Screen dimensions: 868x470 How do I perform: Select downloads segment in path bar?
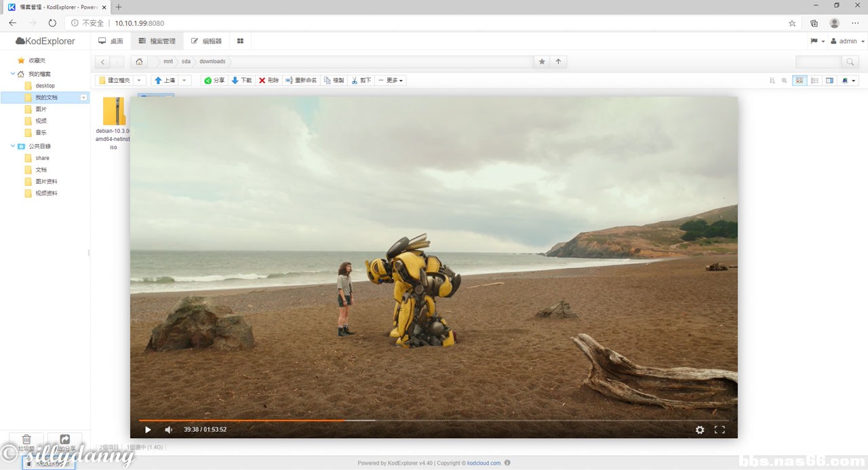click(x=212, y=62)
